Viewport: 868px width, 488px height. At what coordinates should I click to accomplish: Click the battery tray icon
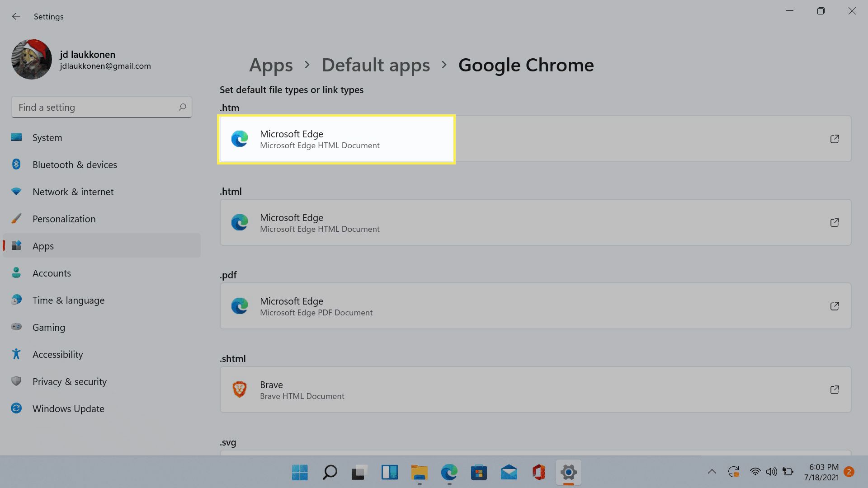[788, 472]
